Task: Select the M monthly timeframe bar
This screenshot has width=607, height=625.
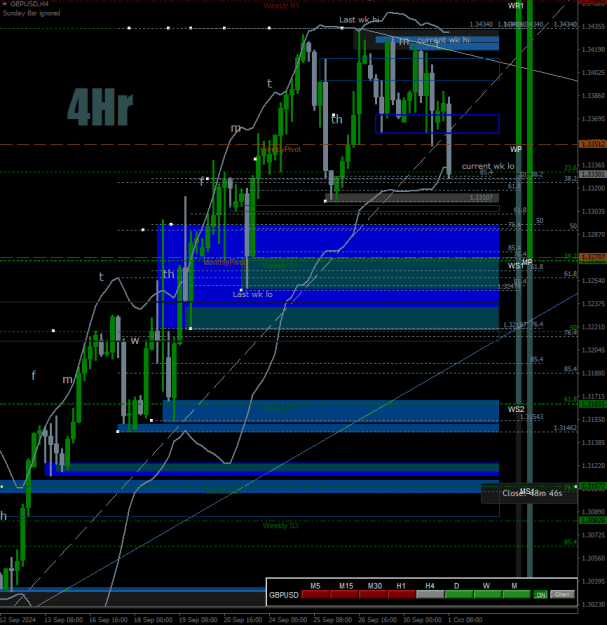Action: click(x=517, y=595)
